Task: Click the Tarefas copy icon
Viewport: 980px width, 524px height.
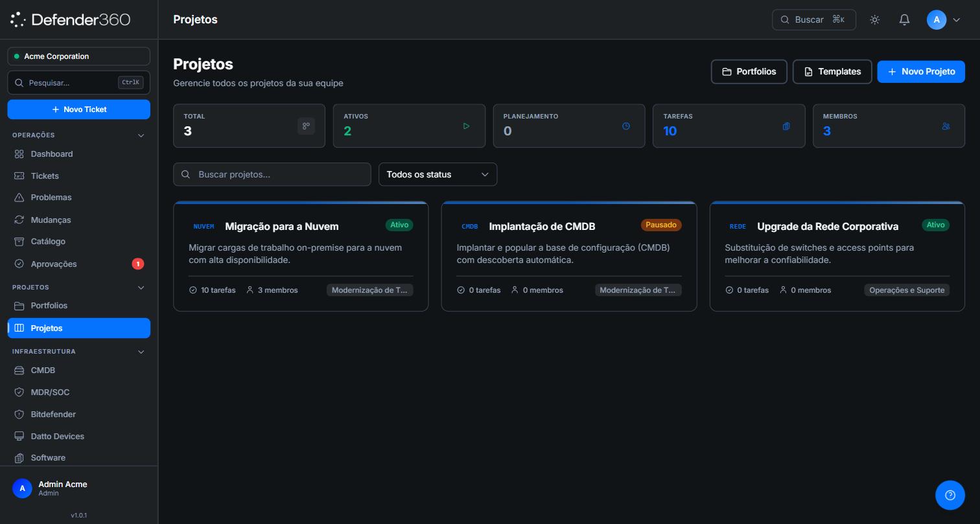Action: 786,126
